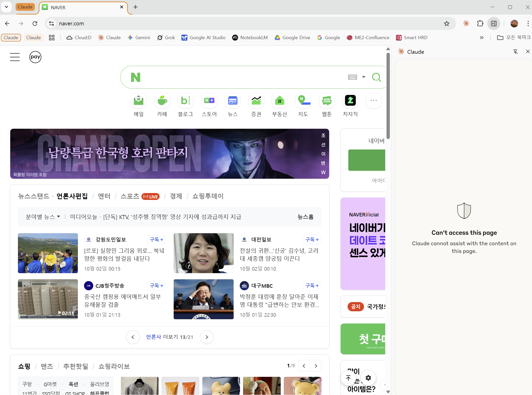The width and height of the screenshot is (532, 395).
Task: Open the Naver Cafe icon
Action: coord(162,101)
